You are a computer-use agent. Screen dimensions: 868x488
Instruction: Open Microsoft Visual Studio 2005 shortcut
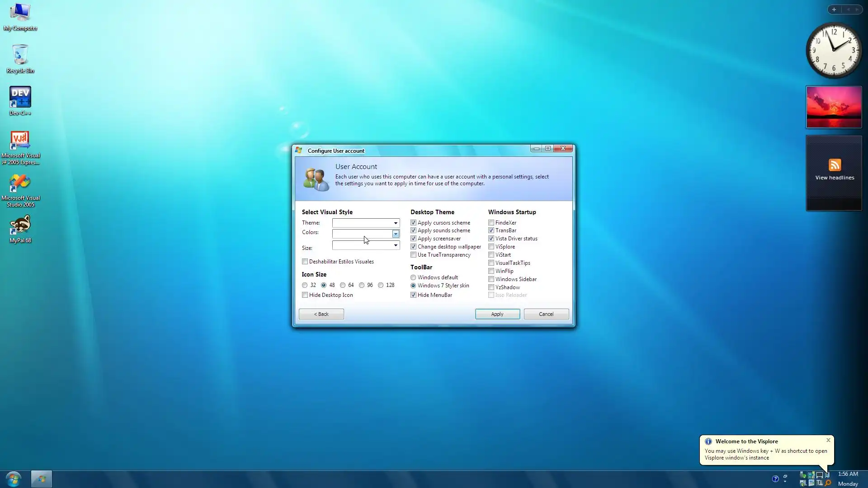point(20,183)
